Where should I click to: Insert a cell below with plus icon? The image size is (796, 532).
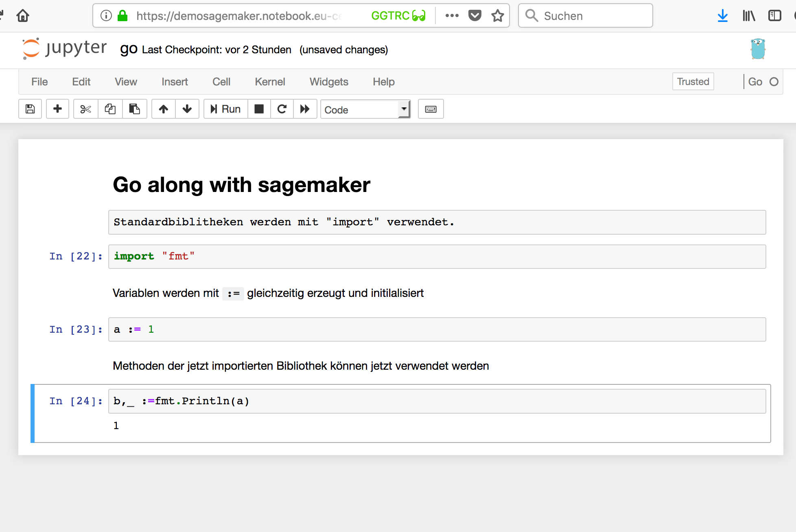click(57, 109)
